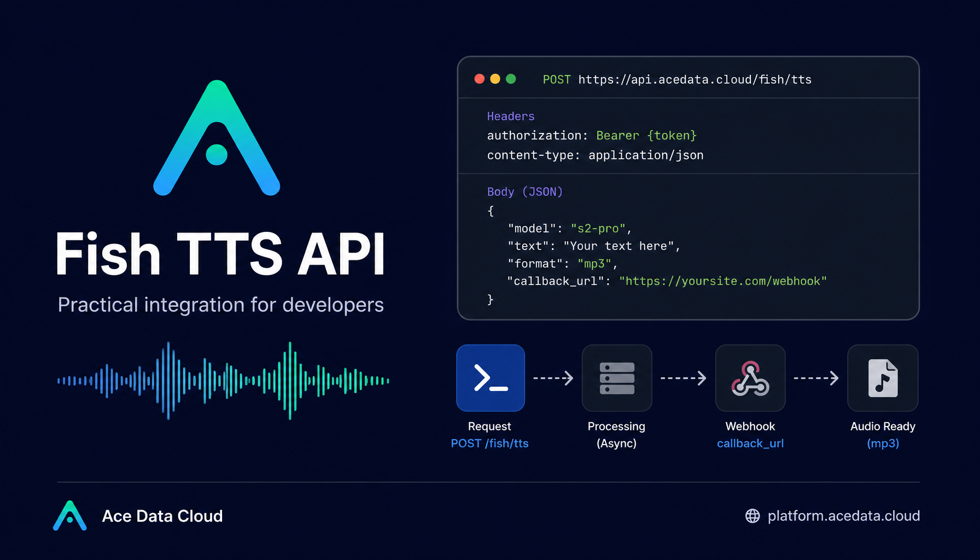980x560 pixels.
Task: Click the red window dot
Action: point(480,79)
